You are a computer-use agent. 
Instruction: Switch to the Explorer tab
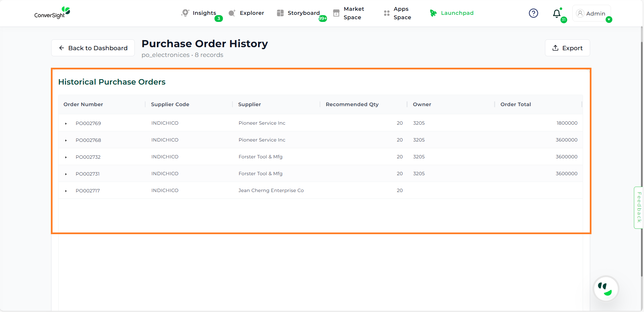(x=251, y=13)
